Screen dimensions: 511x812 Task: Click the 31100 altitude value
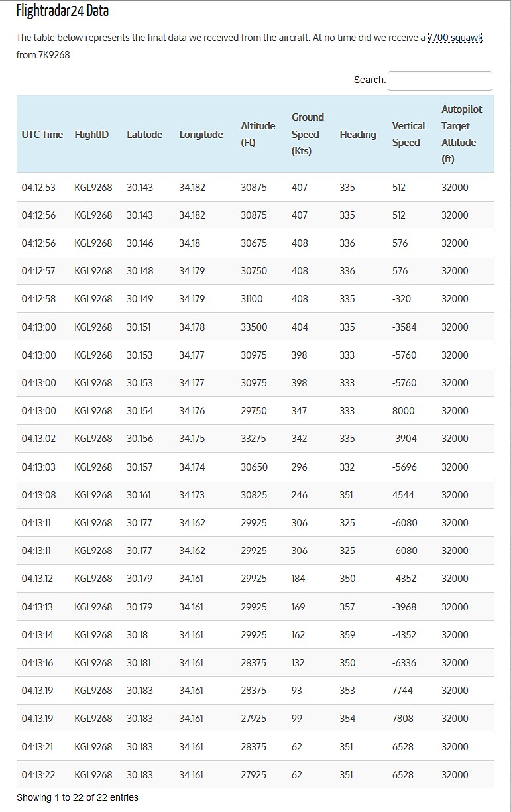(x=252, y=299)
